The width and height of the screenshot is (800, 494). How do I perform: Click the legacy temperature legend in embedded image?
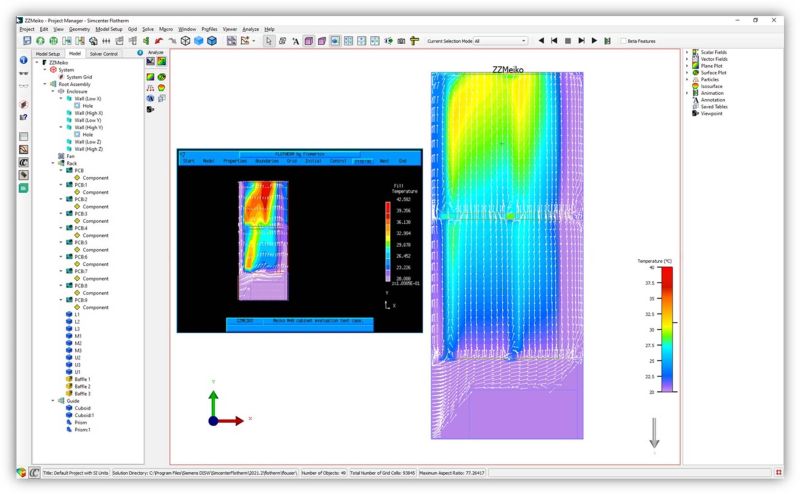[x=388, y=242]
